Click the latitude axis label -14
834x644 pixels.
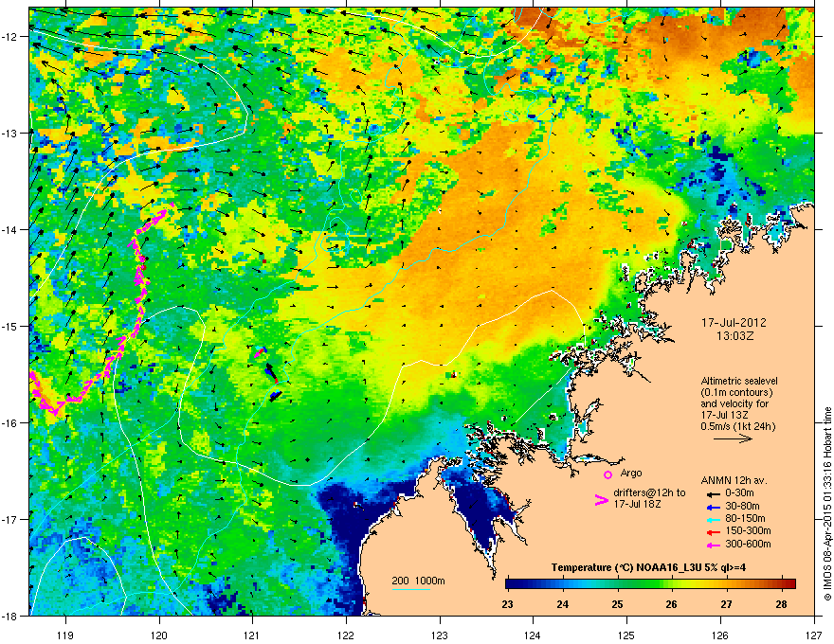click(10, 229)
